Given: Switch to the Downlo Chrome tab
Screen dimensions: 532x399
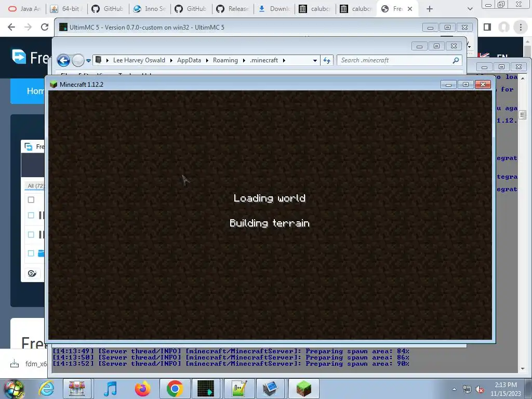Looking at the screenshot, I should [275, 9].
